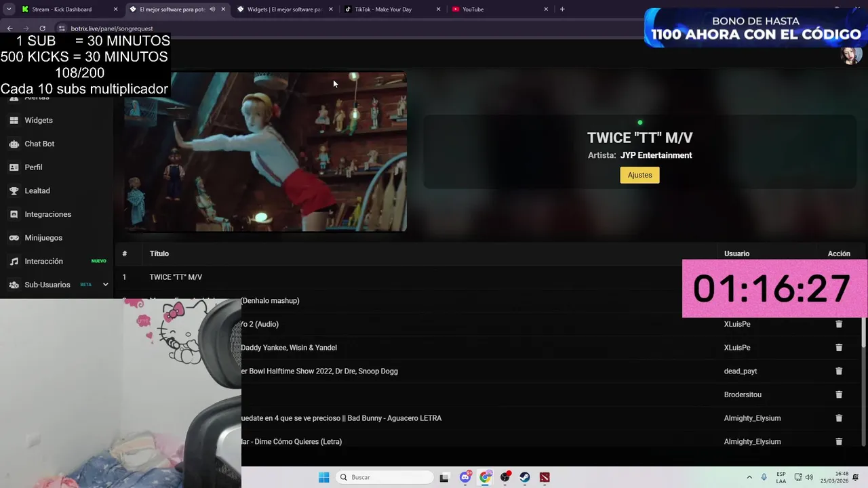Expand the Sub-Usuarios menu
This screenshot has width=868, height=488.
[105, 285]
